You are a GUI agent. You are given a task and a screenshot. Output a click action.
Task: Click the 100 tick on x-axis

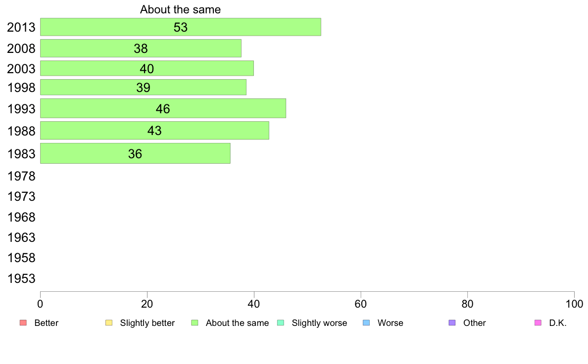pyautogui.click(x=574, y=304)
